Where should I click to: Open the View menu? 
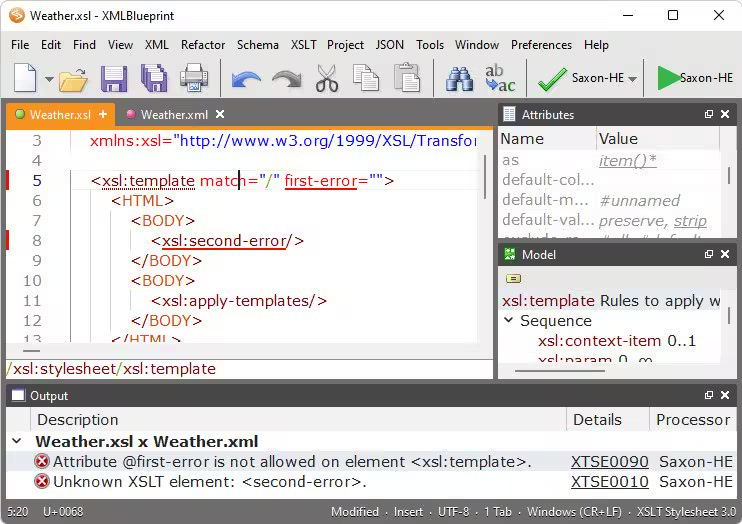point(120,45)
